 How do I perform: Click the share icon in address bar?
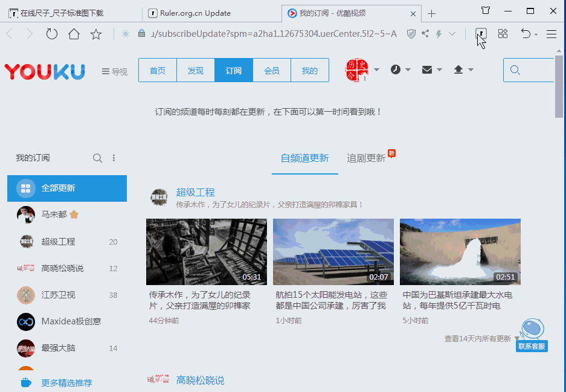point(425,34)
